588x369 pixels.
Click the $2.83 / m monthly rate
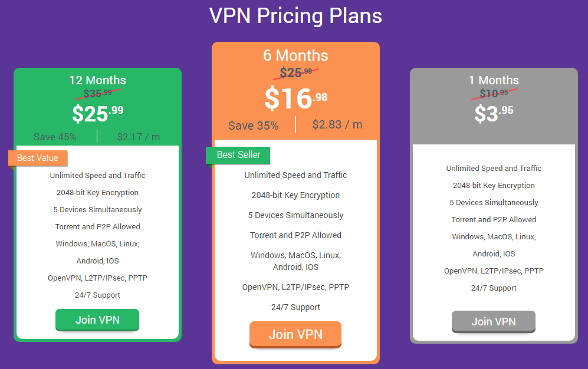(x=337, y=124)
